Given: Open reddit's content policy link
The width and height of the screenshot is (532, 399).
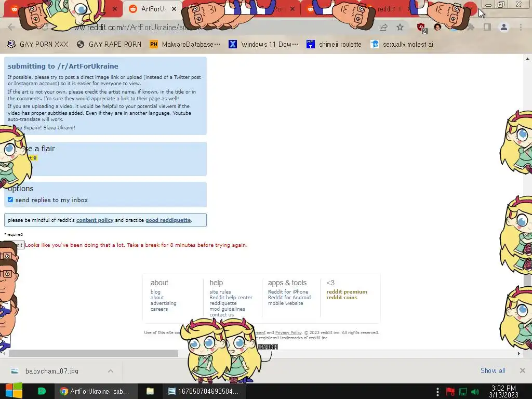Looking at the screenshot, I should tap(95, 220).
